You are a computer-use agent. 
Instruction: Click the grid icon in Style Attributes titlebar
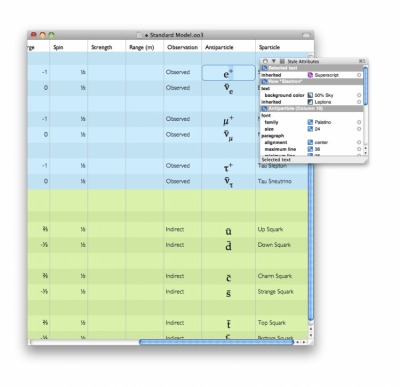282,61
